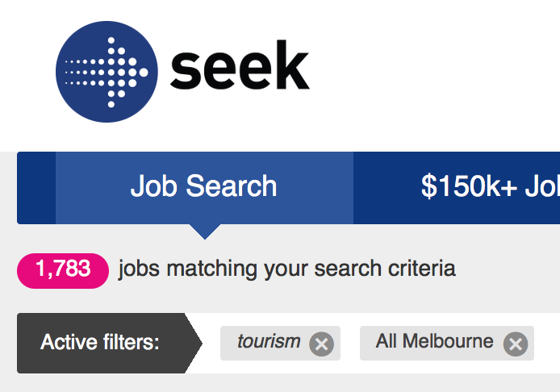Click the empty filter bar right of All Melbourne
The image size is (560, 392).
click(546, 343)
